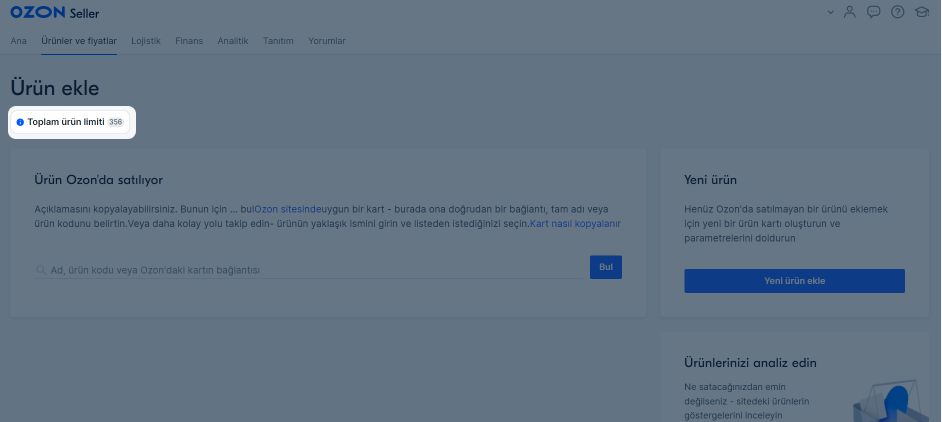Viewport: 942px width, 422px height.
Task: Expand the account dropdown chevron in header
Action: click(x=831, y=12)
